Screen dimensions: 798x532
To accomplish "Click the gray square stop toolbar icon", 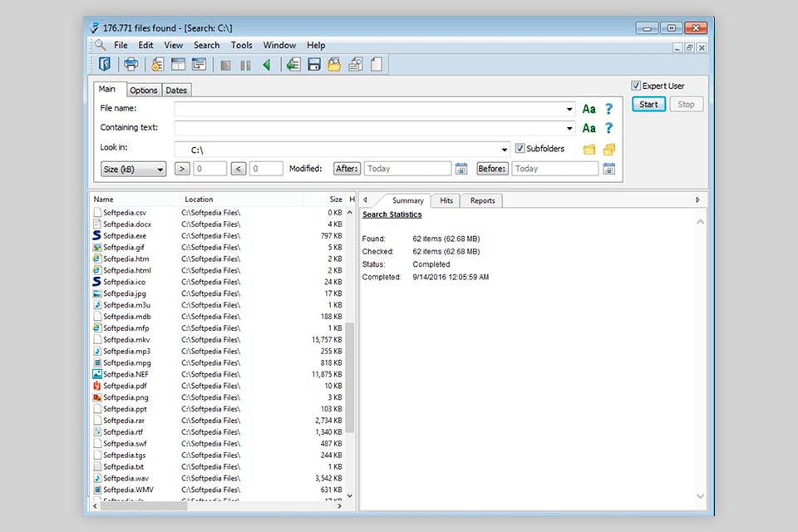I will (225, 65).
